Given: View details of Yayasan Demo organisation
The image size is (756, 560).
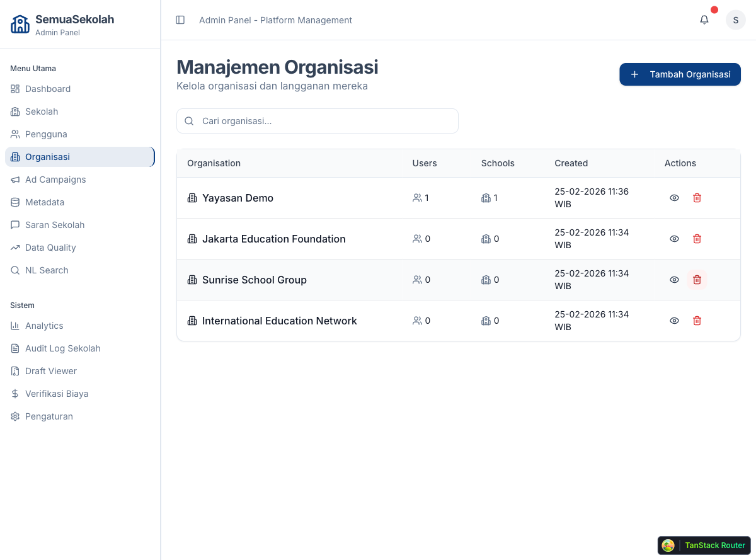Looking at the screenshot, I should (674, 198).
